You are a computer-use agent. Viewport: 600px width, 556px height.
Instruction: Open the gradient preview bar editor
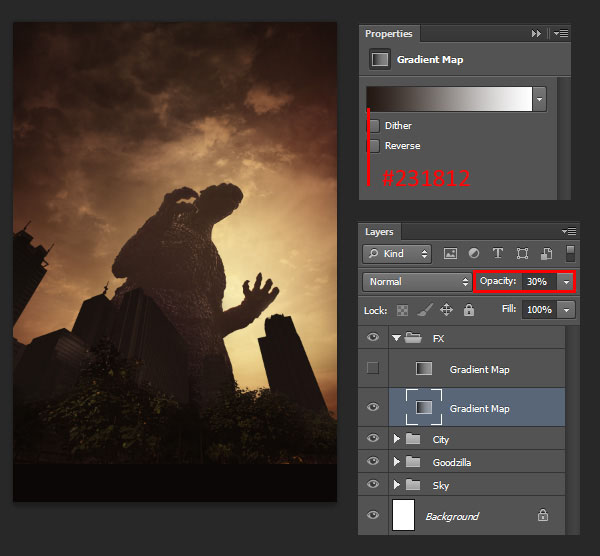tap(449, 99)
